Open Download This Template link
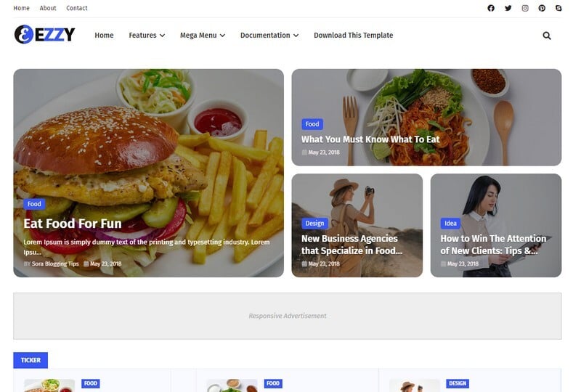 (354, 36)
